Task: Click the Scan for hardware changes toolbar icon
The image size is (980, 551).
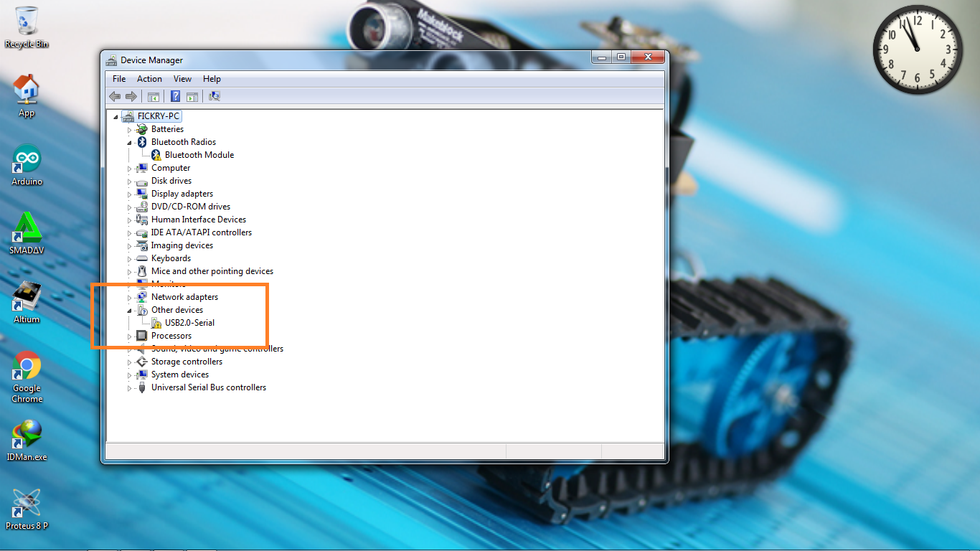Action: coord(215,96)
